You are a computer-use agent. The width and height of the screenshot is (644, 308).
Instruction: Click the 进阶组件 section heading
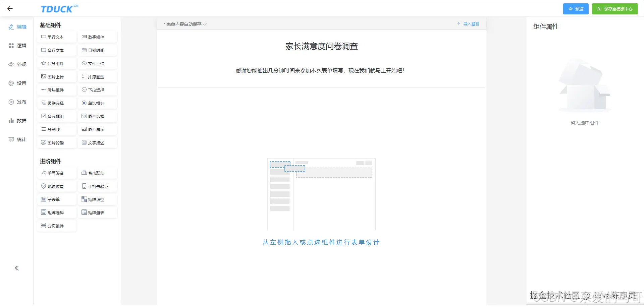(51, 161)
